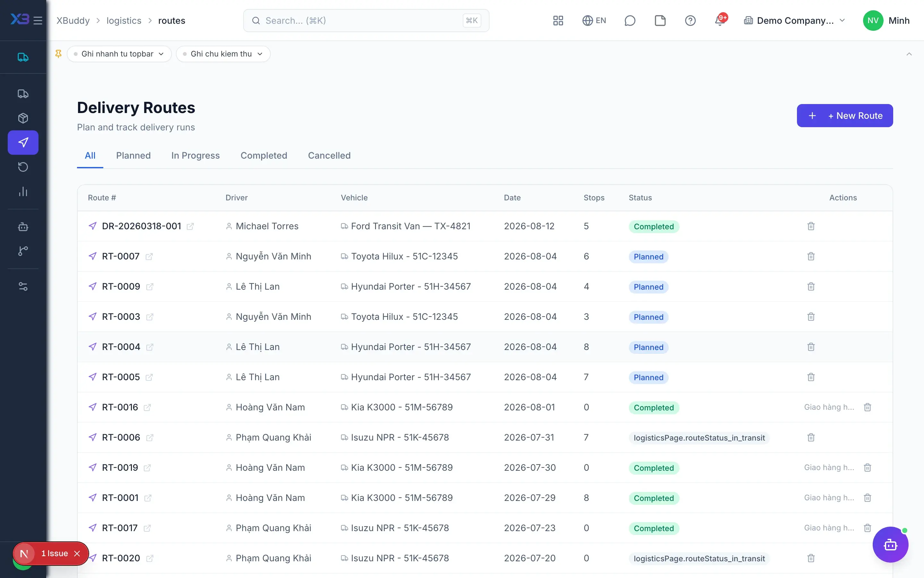Open the settings sliders sidebar icon

23,286
